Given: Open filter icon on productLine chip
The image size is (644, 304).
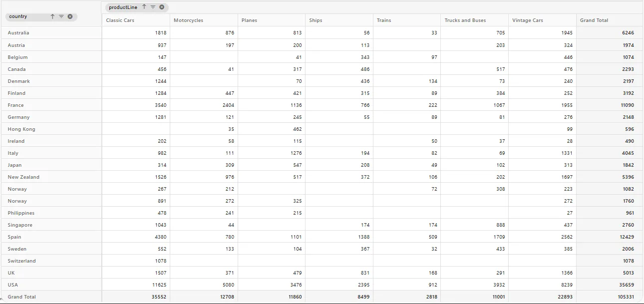Looking at the screenshot, I should tap(153, 7).
